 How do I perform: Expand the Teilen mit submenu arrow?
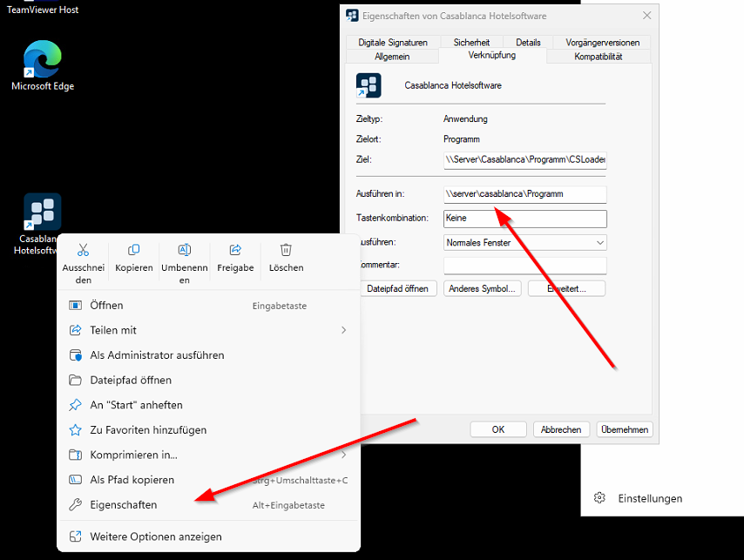click(343, 330)
